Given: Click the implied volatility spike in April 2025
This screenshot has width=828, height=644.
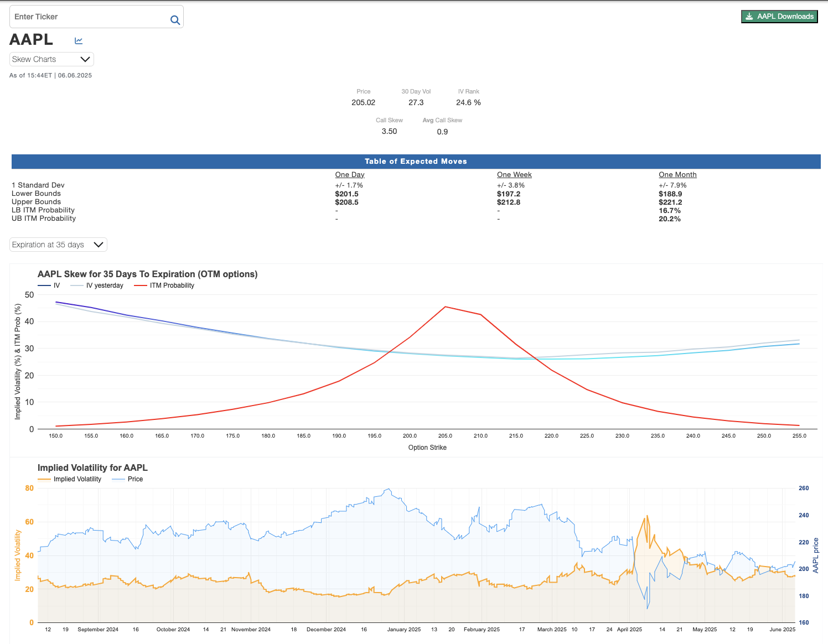Looking at the screenshot, I should pyautogui.click(x=646, y=517).
